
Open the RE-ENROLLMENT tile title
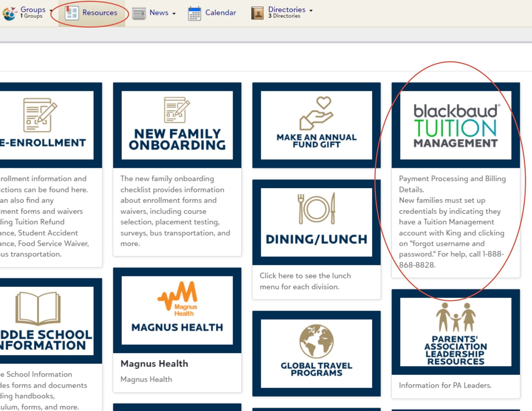point(43,143)
